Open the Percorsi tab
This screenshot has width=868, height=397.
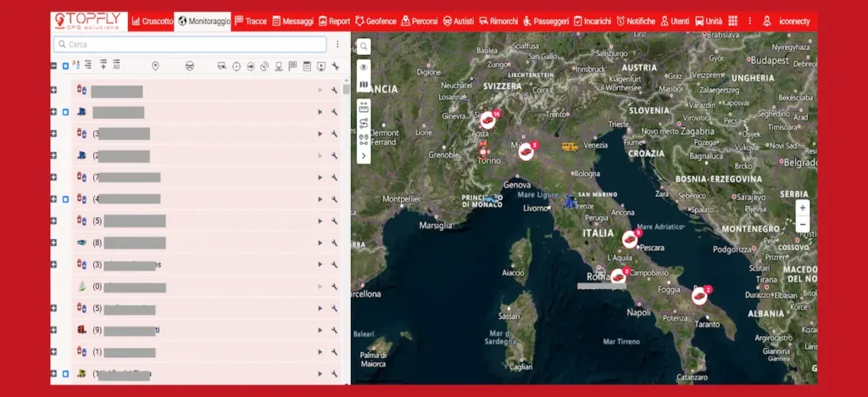point(420,21)
